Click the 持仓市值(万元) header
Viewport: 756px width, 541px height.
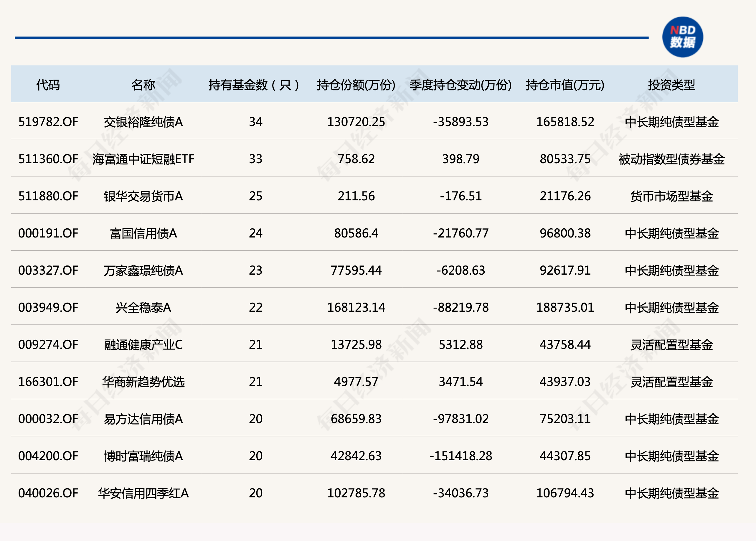tap(565, 85)
